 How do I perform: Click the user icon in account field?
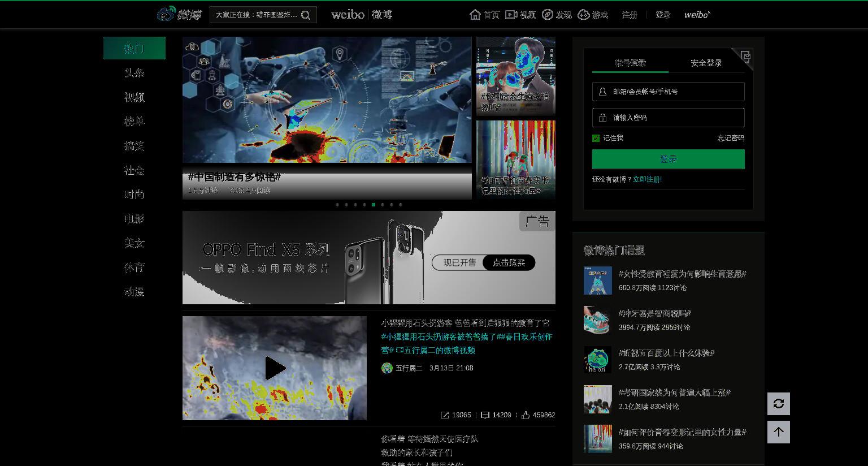tap(602, 92)
